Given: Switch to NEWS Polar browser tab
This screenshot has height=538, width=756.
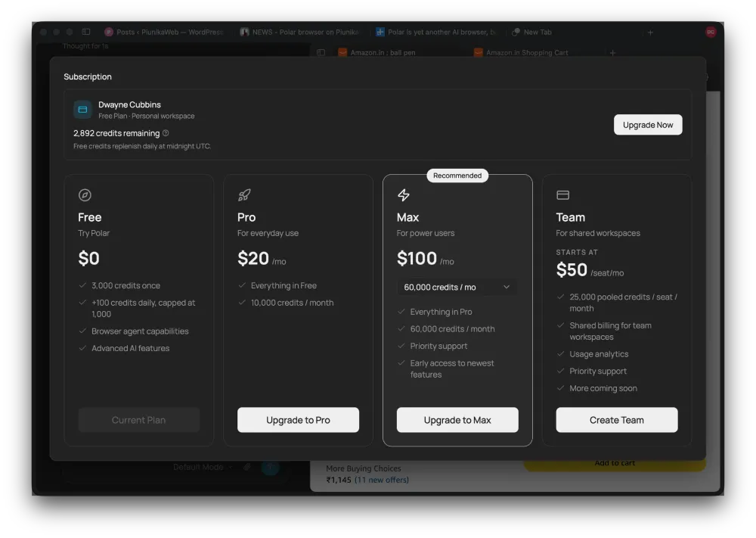Looking at the screenshot, I should tap(300, 32).
